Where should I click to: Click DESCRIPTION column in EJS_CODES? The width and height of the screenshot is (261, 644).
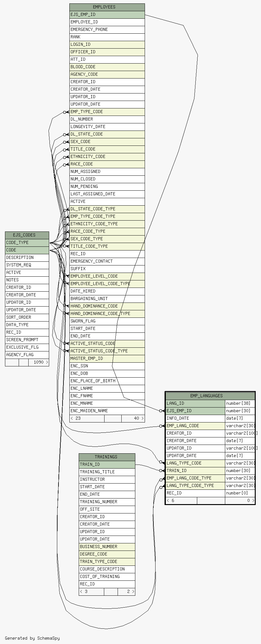point(27,258)
